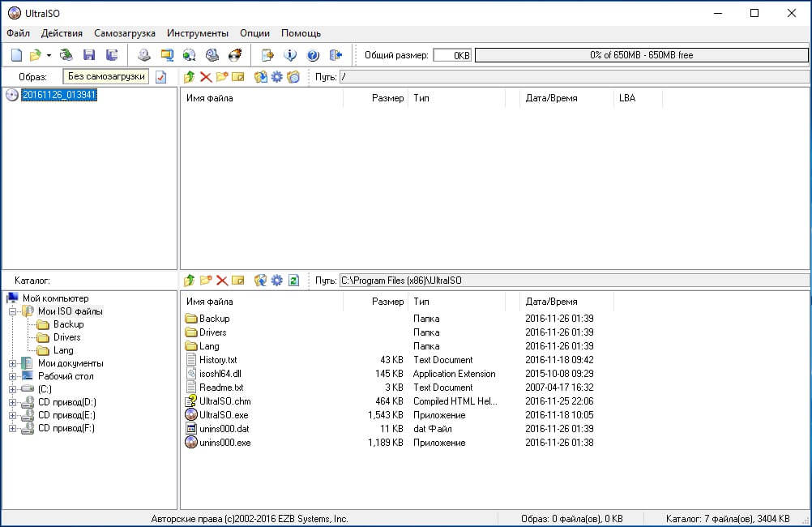Select History.txt in the file list
The height and width of the screenshot is (527, 812).
pos(218,360)
